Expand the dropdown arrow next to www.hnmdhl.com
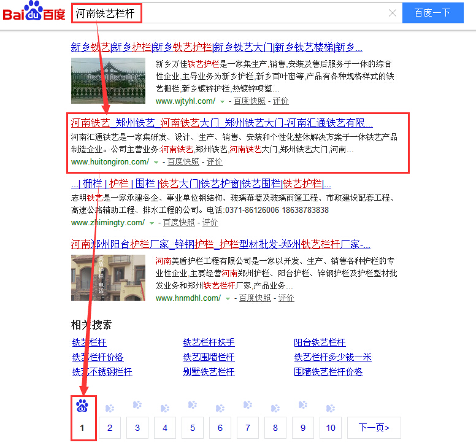 pyautogui.click(x=228, y=299)
